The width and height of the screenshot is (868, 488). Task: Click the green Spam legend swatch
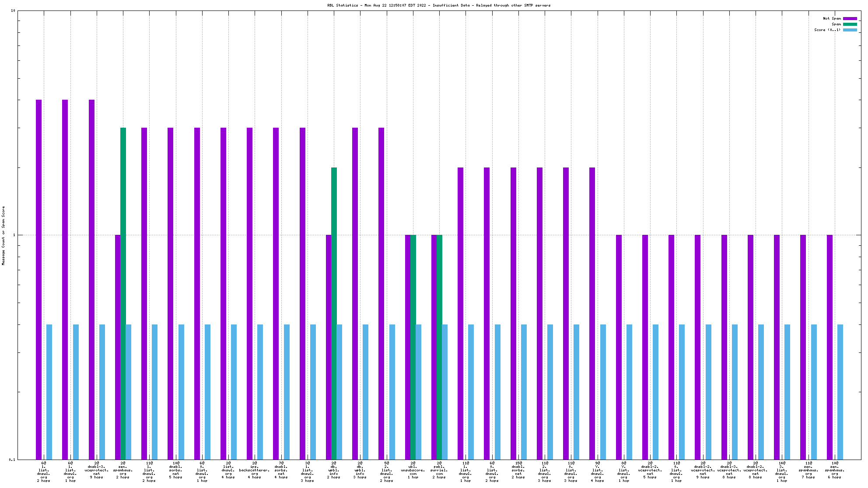(x=850, y=24)
